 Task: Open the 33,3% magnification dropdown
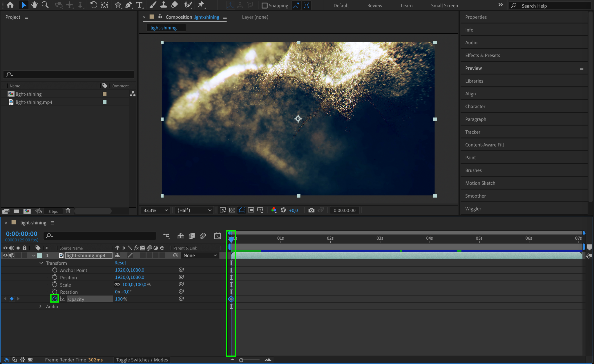[x=156, y=210]
